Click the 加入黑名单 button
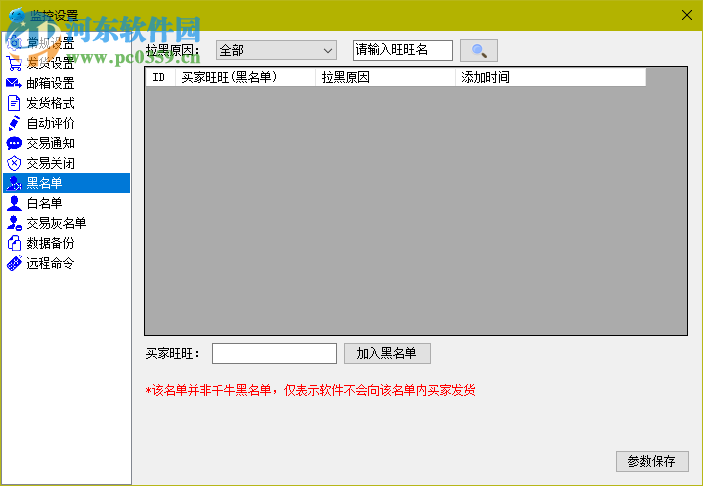Viewport: 703px width, 486px height. coord(387,353)
